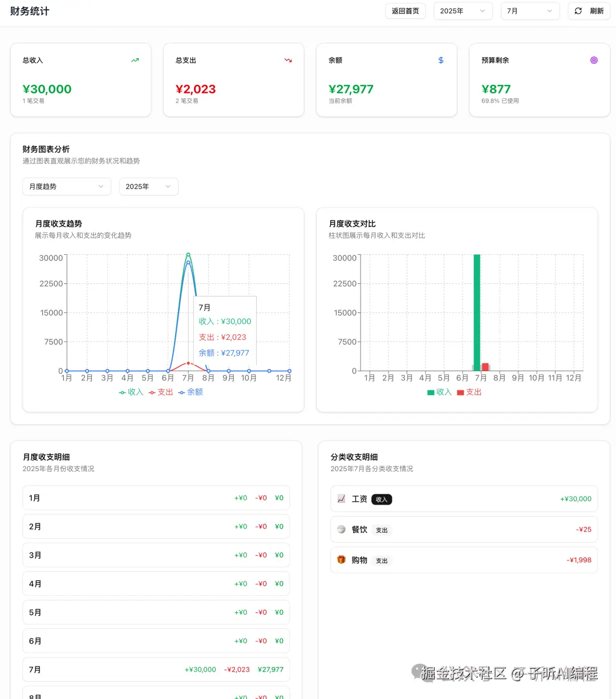Screen dimensions: 616x699
Task: Click the 财务统计 page title
Action: 30,11
